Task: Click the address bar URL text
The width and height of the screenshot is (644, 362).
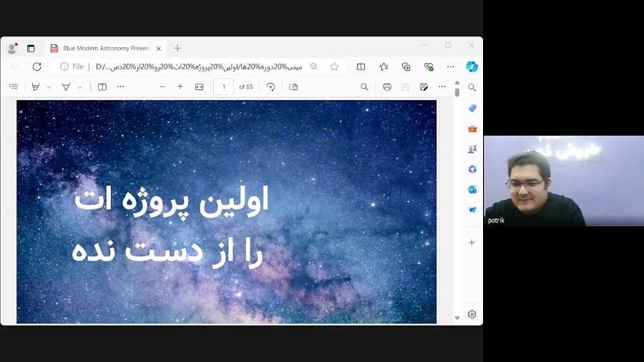Action: tap(199, 67)
